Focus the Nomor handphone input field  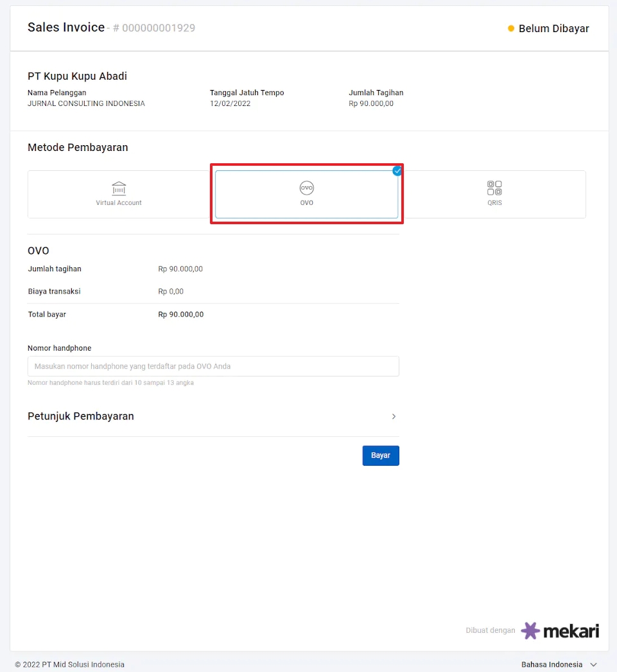click(213, 366)
